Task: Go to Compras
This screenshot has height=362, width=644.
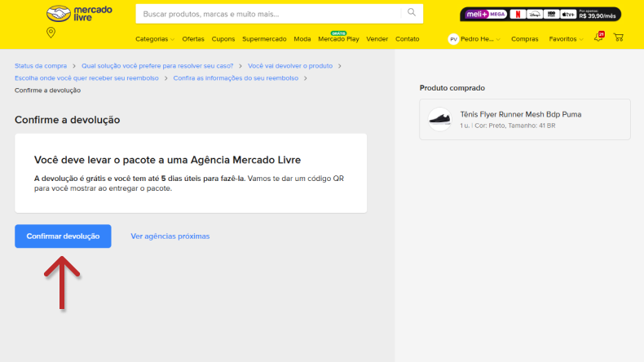Action: (x=524, y=39)
